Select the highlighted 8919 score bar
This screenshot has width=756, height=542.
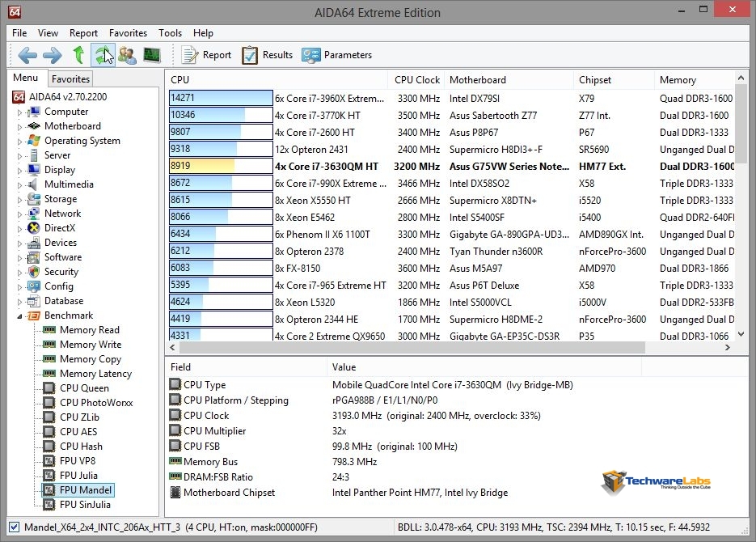click(x=221, y=166)
